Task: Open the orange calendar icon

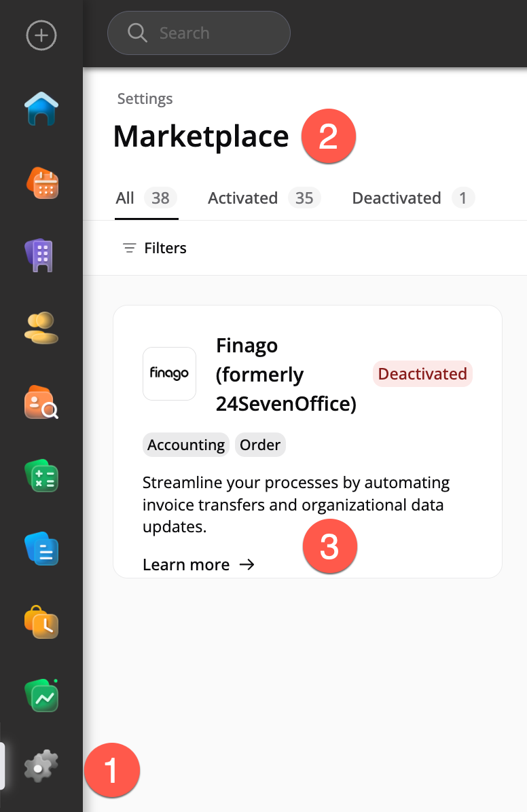Action: pos(42,183)
